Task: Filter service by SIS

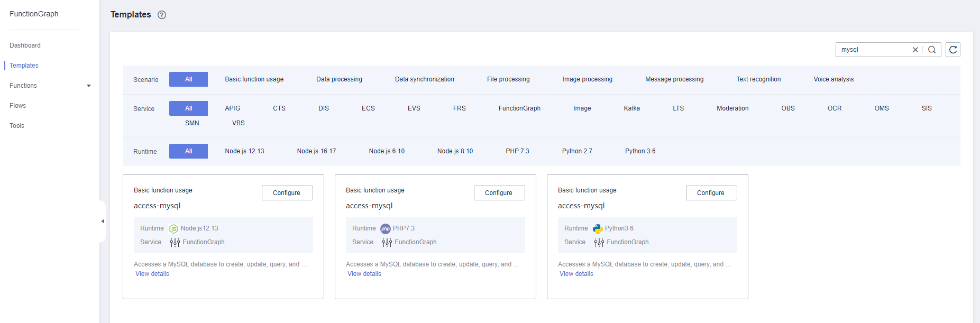Action: click(x=927, y=108)
